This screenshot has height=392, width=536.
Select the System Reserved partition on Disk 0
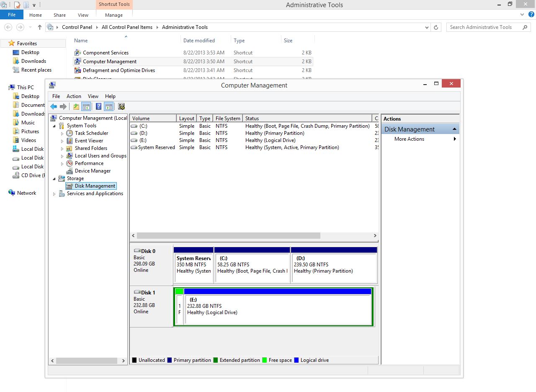tap(193, 265)
